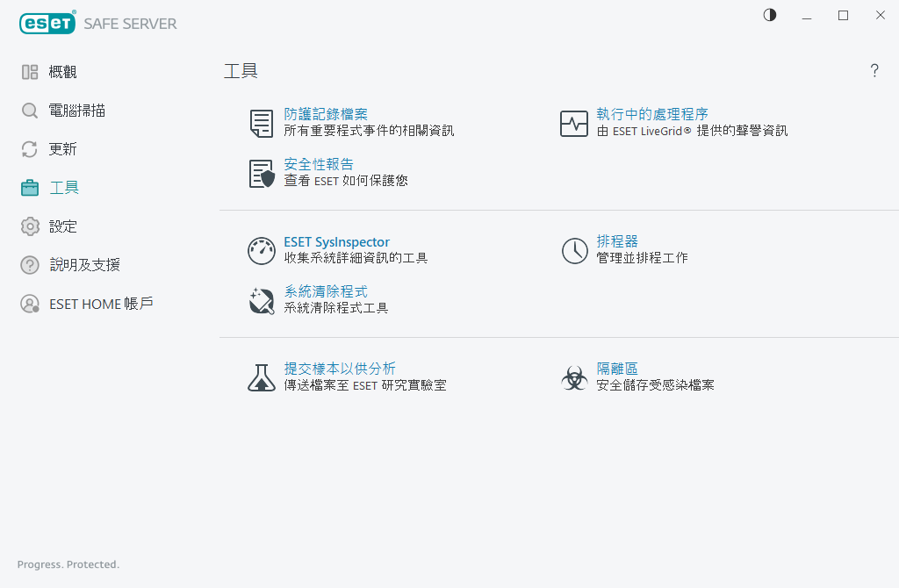Click the 設定 gear icon
The width and height of the screenshot is (899, 588).
(30, 226)
